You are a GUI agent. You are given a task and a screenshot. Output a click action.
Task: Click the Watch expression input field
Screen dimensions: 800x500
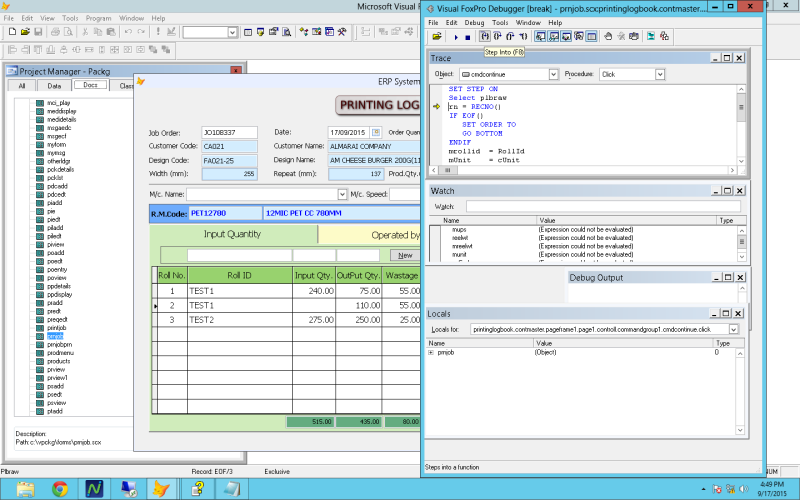[603, 207]
